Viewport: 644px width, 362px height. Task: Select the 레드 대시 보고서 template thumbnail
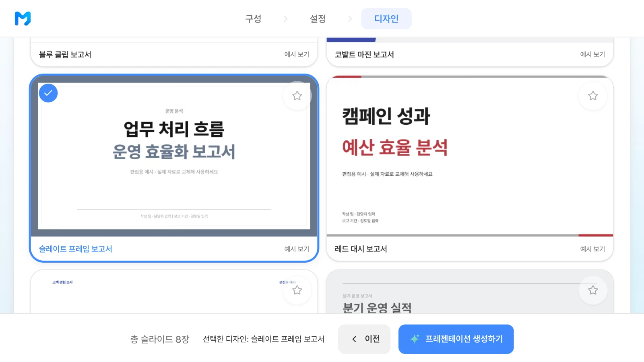coord(470,156)
